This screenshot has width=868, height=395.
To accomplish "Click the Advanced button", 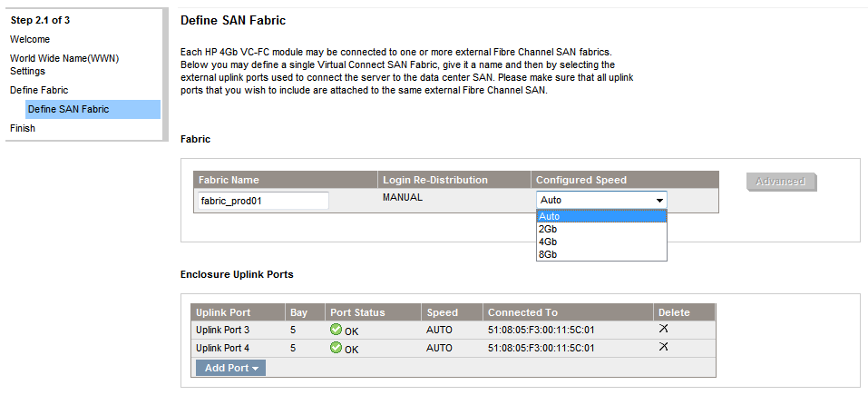I will click(781, 182).
